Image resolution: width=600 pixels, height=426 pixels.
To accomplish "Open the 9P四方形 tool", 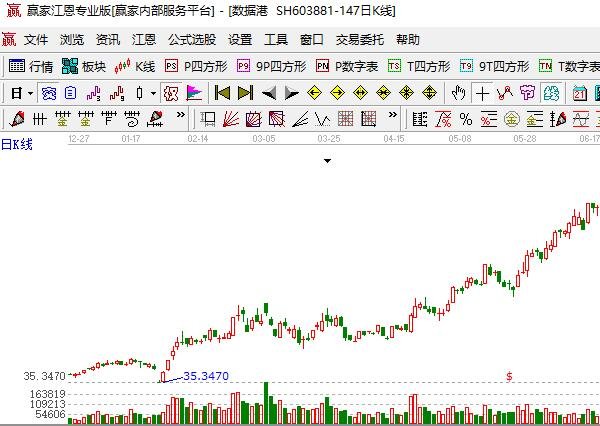I will click(x=271, y=66).
